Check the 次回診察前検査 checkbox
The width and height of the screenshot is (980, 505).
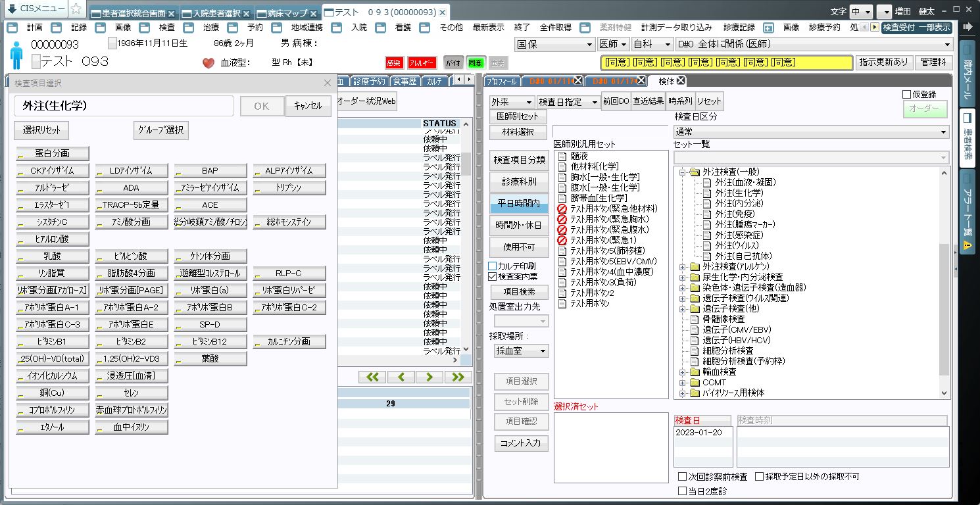pos(682,476)
